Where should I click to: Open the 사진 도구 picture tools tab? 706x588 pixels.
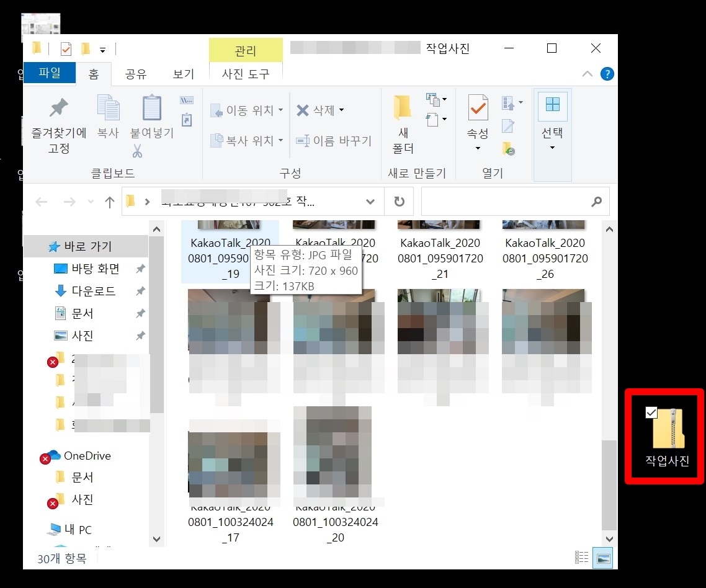[x=246, y=74]
